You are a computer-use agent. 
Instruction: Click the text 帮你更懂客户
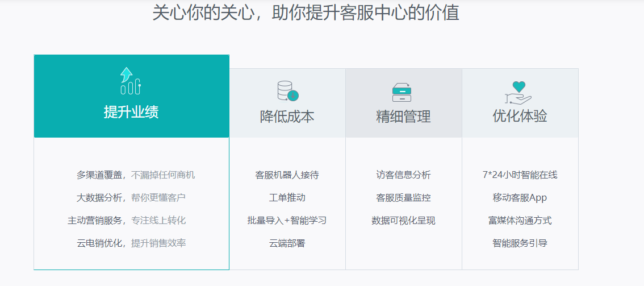158,198
